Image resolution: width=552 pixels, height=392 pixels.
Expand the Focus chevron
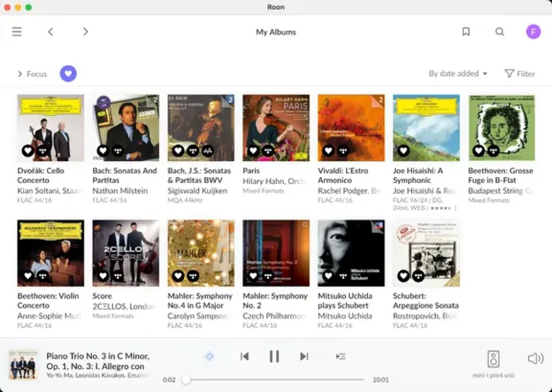click(20, 74)
